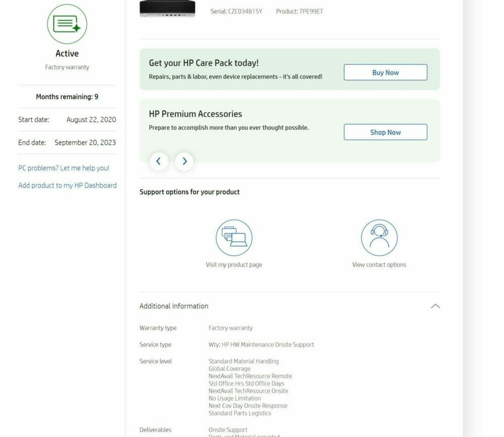Click the Service level label
504x437 pixels.
coord(156,361)
